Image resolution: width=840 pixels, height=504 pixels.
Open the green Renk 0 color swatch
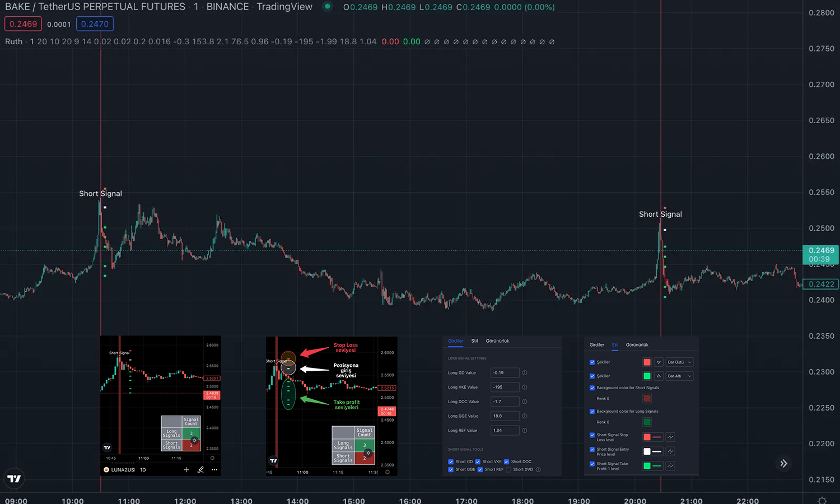pos(647,422)
